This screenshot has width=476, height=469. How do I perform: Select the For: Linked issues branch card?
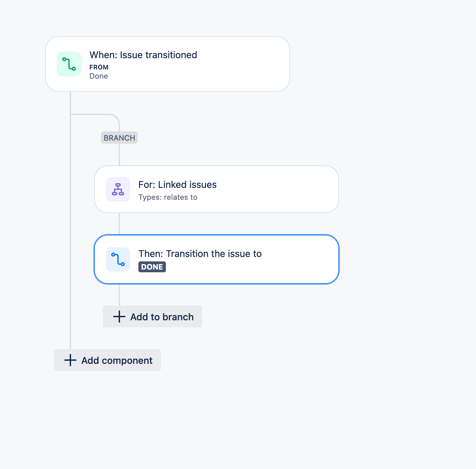click(217, 189)
